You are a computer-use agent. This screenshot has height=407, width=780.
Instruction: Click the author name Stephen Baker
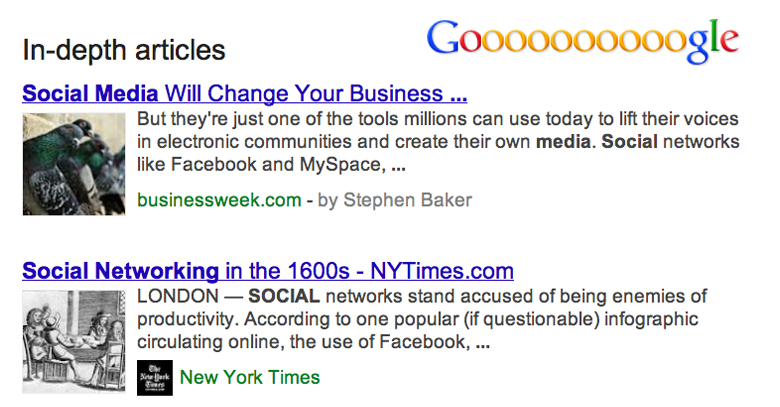pos(407,200)
